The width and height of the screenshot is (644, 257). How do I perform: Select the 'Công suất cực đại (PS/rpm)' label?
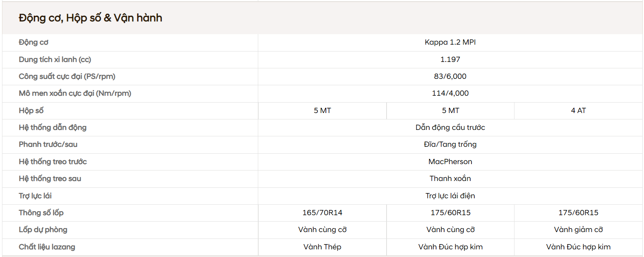[x=67, y=76]
